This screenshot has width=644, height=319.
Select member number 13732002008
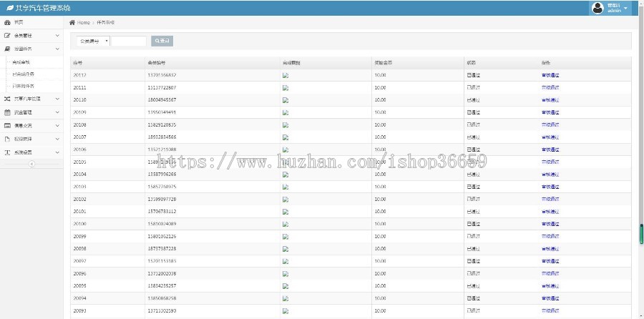pyautogui.click(x=162, y=273)
